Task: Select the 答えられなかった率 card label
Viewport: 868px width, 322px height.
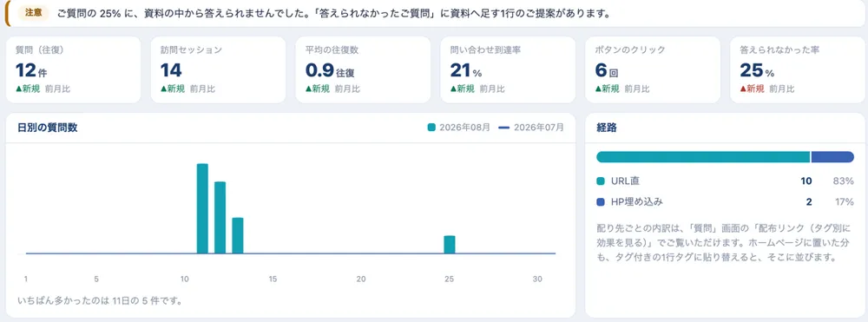Action: (779, 49)
